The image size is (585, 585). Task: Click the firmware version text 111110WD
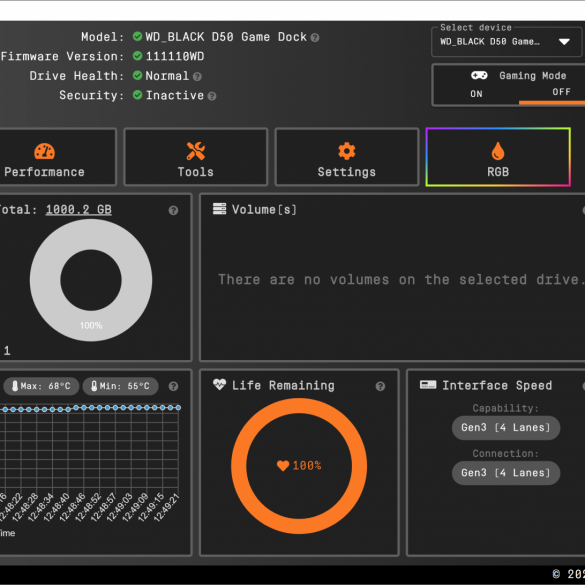(x=175, y=56)
